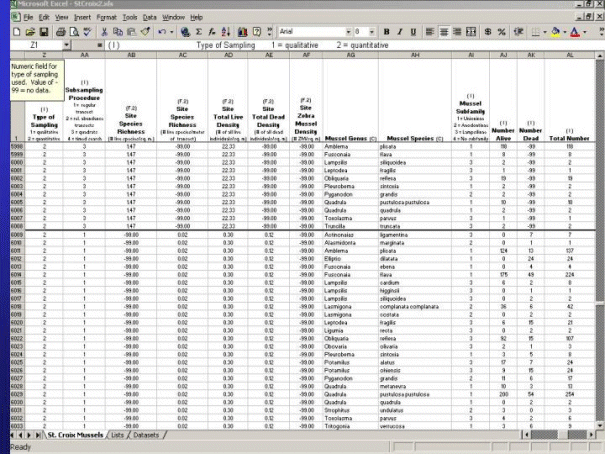Save the workbook via the floppy disk icon

44,32
